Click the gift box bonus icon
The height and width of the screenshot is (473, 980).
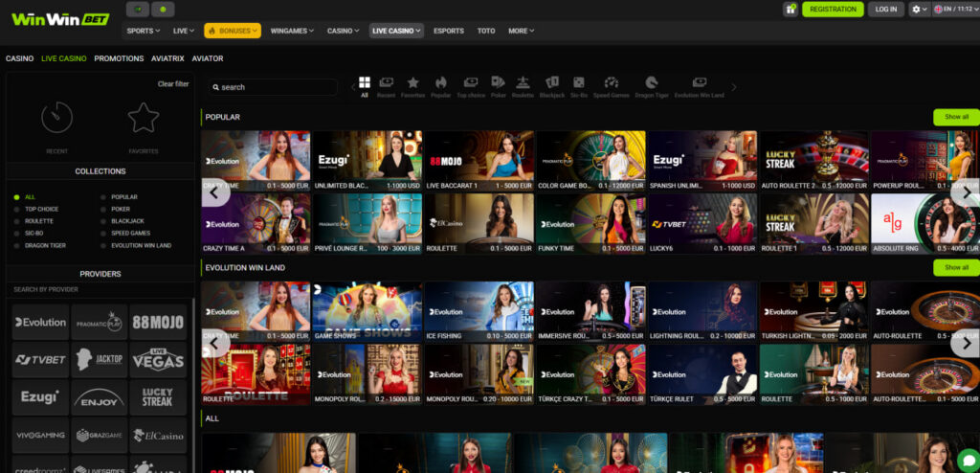click(x=790, y=10)
